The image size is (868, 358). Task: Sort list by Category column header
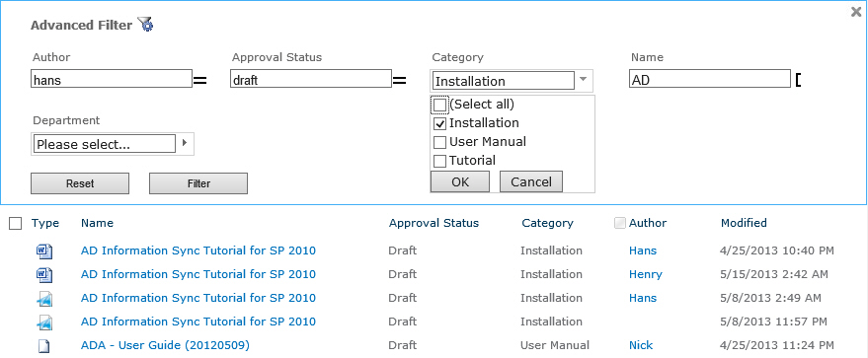pos(547,223)
